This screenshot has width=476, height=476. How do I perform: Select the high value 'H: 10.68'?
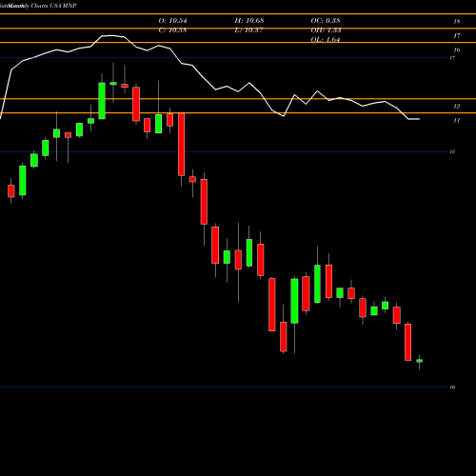249,21
